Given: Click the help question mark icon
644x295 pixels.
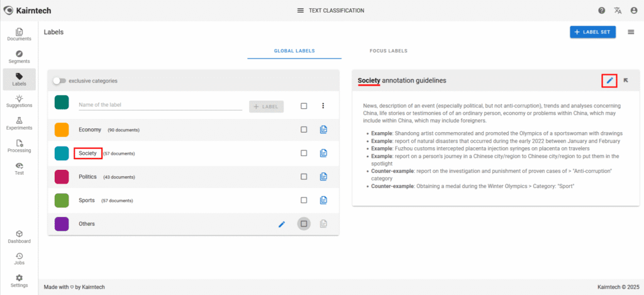Looking at the screenshot, I should [x=601, y=11].
